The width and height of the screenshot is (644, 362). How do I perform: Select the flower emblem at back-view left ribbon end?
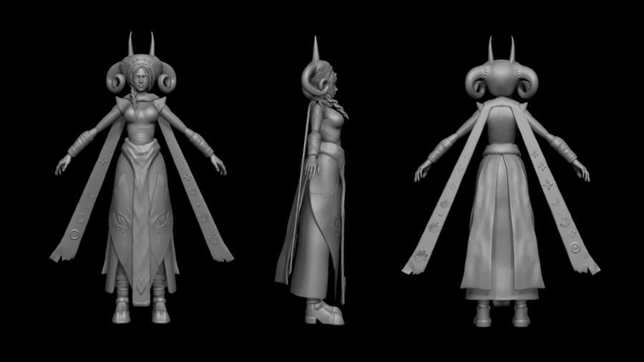click(x=420, y=256)
